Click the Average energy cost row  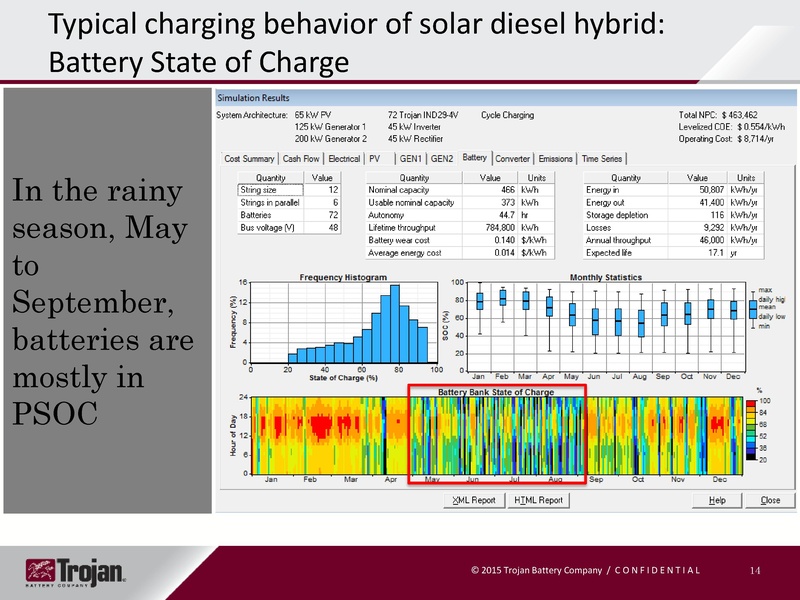[x=460, y=253]
